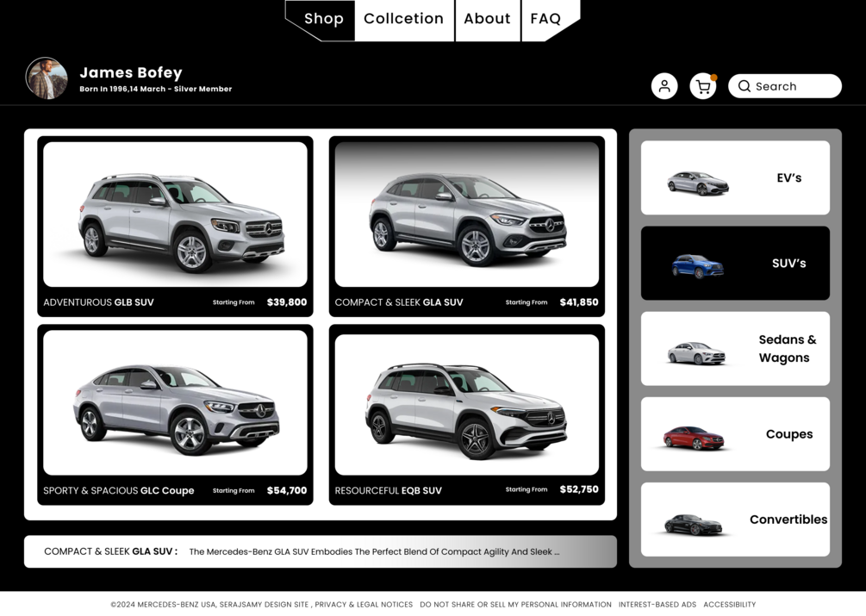The width and height of the screenshot is (866, 616).
Task: Click the silver EV car icon
Action: click(x=698, y=184)
